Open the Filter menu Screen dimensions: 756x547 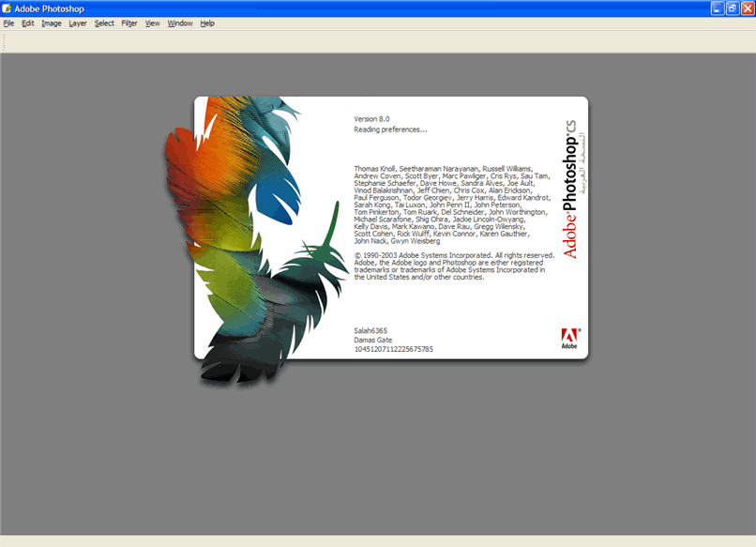[x=129, y=23]
